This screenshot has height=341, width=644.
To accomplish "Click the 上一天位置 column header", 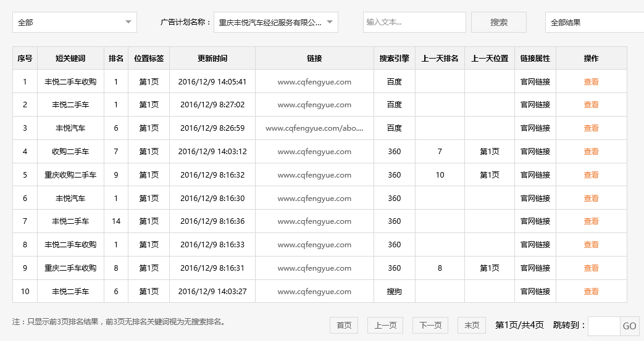I will pyautogui.click(x=490, y=58).
